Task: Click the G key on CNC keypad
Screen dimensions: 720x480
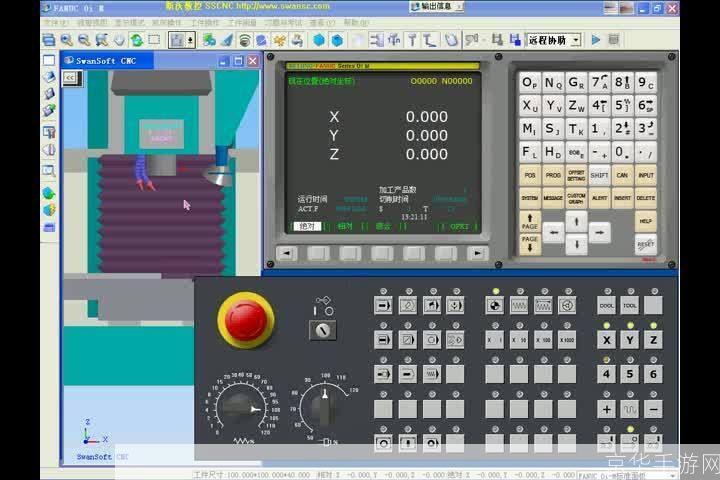Action: tap(576, 83)
